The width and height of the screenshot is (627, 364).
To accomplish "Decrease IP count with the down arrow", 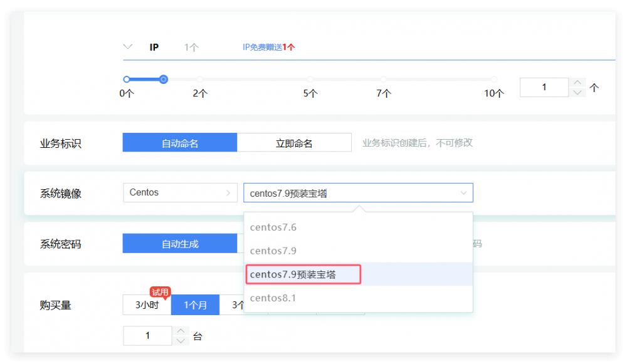I will [577, 92].
